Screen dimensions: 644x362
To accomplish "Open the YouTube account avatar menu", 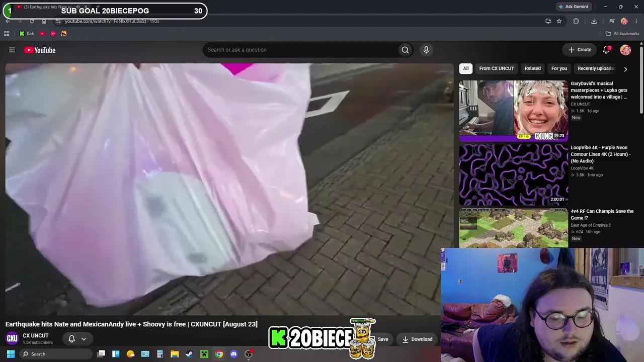I will point(625,50).
